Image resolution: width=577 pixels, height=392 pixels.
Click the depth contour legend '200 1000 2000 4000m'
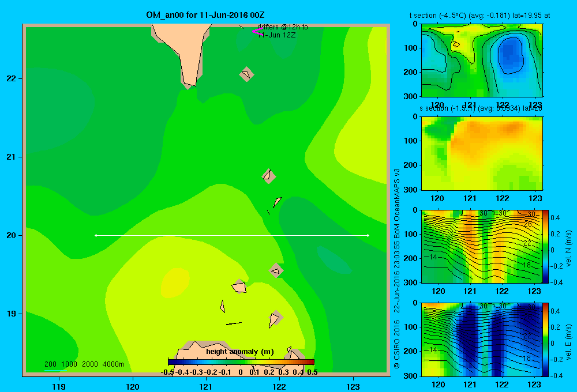click(84, 364)
